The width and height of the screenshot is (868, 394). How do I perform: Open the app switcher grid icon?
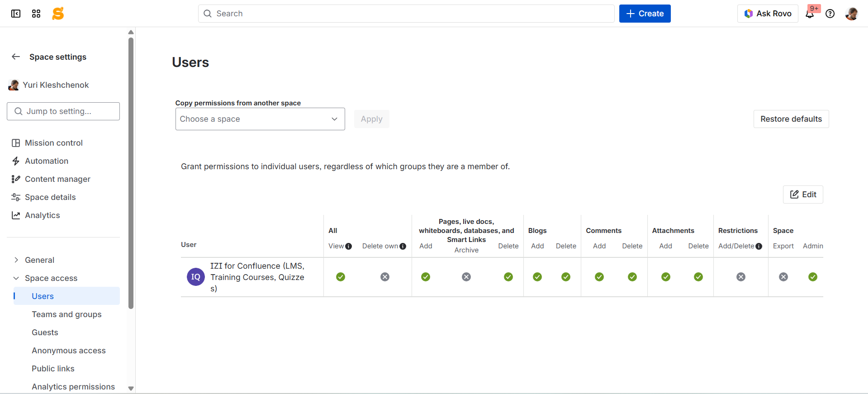tap(36, 14)
